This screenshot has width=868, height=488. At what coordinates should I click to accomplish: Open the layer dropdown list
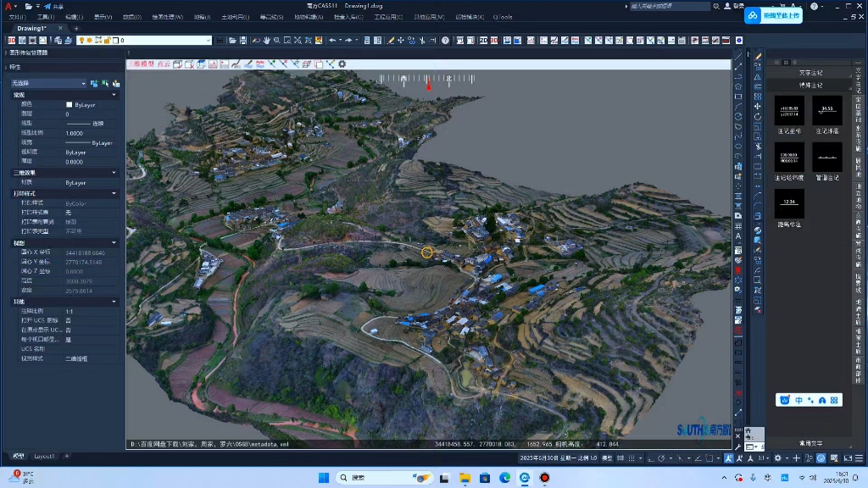pyautogui.click(x=209, y=40)
